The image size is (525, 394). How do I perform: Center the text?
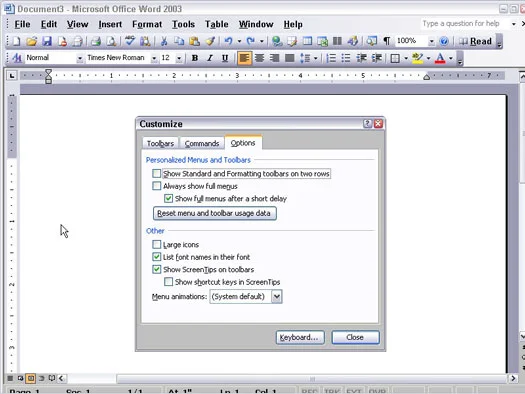(259, 58)
